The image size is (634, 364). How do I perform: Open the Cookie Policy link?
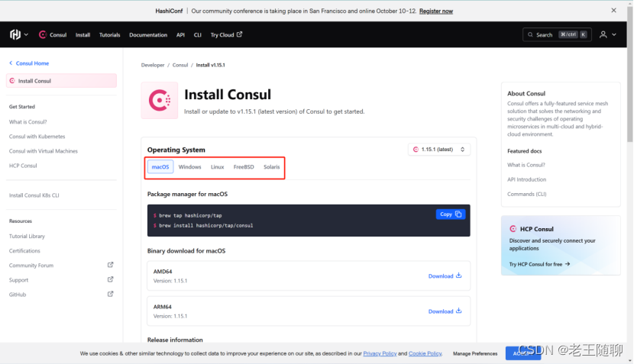pos(425,353)
